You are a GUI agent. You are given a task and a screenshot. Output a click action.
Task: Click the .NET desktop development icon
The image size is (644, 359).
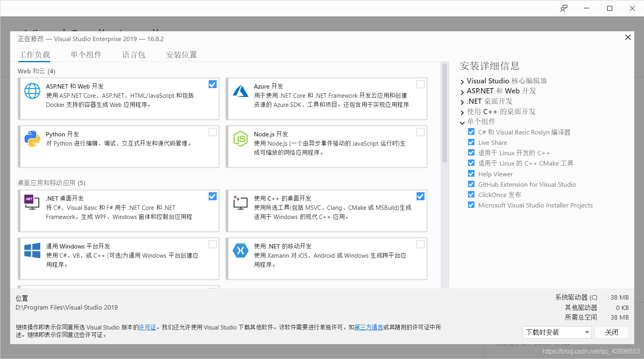32,202
